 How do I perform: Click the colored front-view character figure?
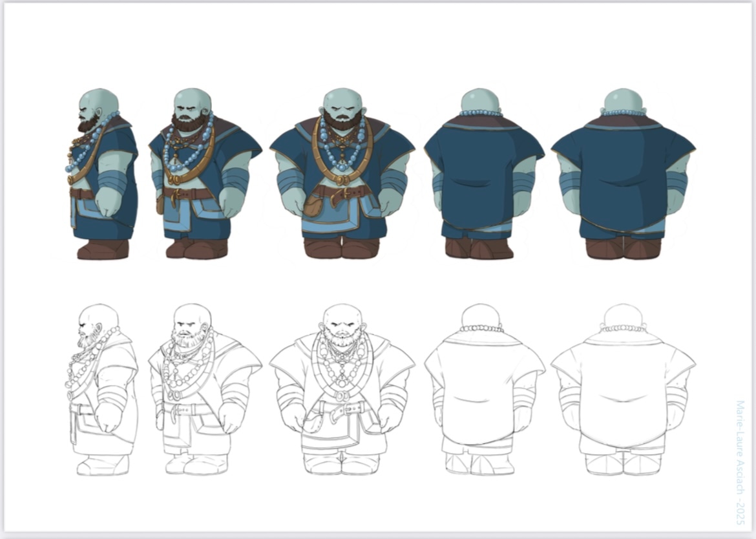pos(342,174)
